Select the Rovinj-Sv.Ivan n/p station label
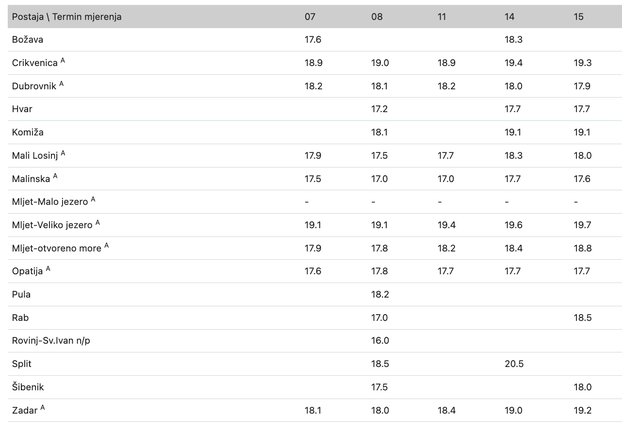The height and width of the screenshot is (434, 622). click(49, 340)
